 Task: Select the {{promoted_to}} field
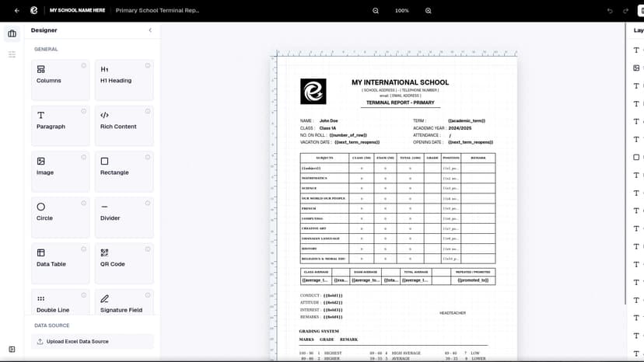coord(473,280)
